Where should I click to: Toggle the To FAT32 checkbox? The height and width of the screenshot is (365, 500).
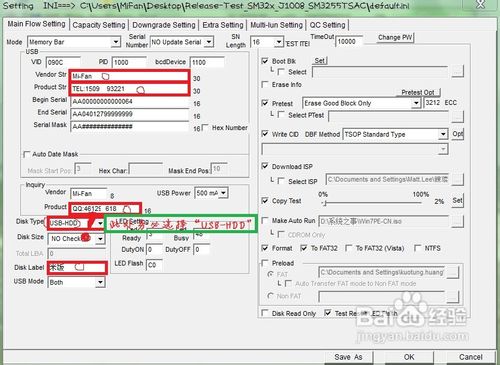[304, 248]
